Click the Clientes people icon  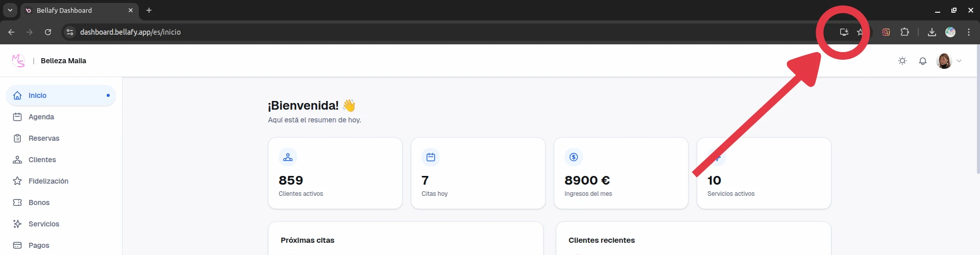(x=17, y=160)
